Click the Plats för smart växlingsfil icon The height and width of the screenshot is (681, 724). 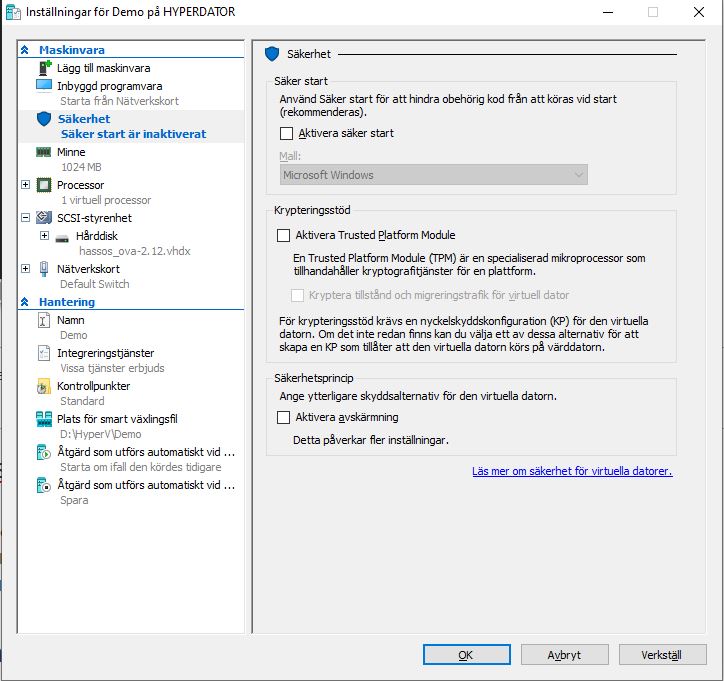click(x=44, y=419)
